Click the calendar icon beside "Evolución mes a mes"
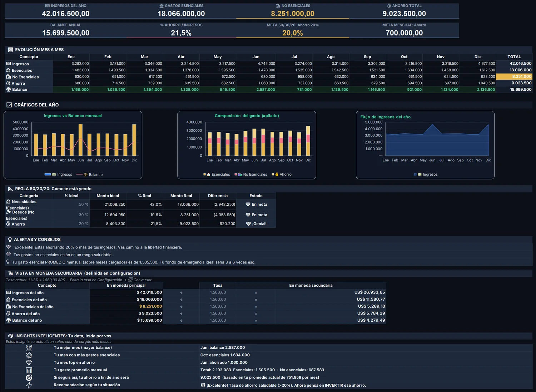The height and width of the screenshot is (392, 536). click(x=10, y=50)
